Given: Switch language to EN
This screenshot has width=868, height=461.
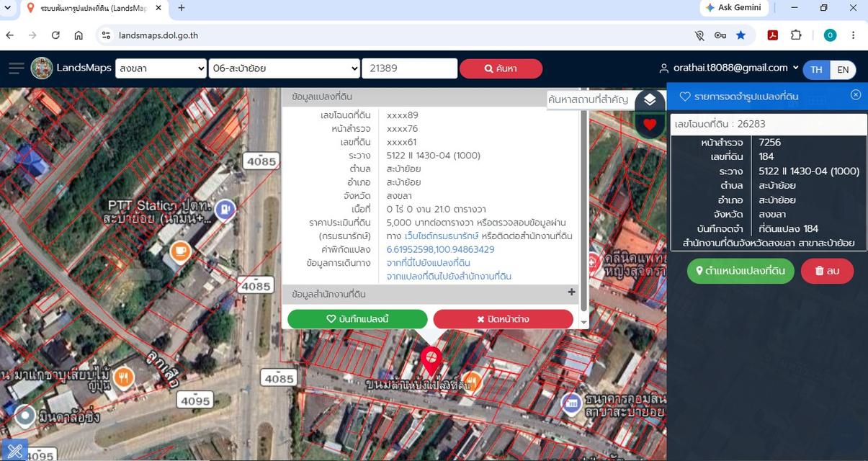Looking at the screenshot, I should pos(843,69).
